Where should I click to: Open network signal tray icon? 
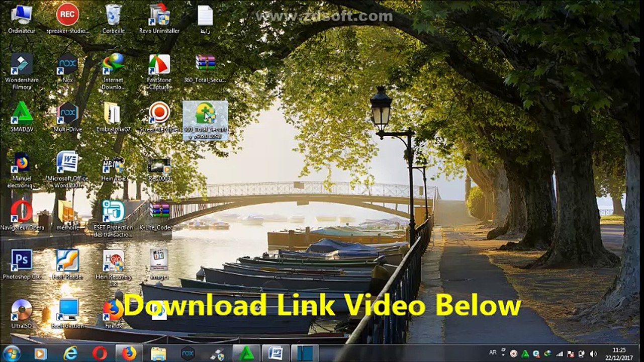click(x=560, y=353)
